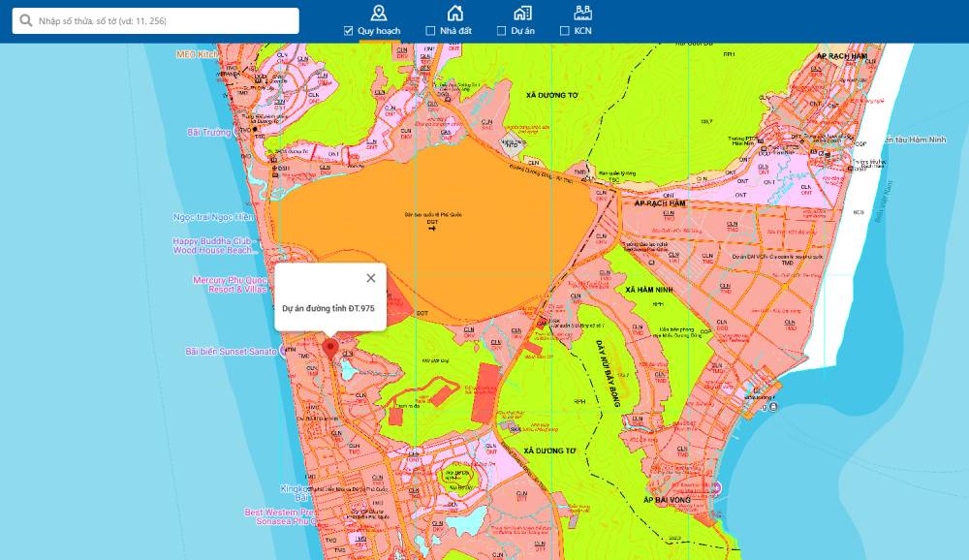Screen dimensions: 969x560
Task: Click the red location marker pin
Action: pyautogui.click(x=329, y=348)
